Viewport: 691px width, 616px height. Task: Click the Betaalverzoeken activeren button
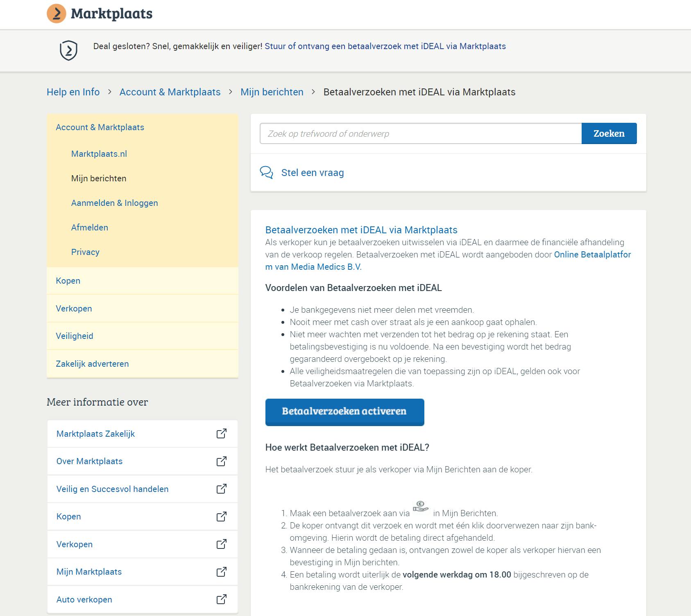[x=344, y=412]
